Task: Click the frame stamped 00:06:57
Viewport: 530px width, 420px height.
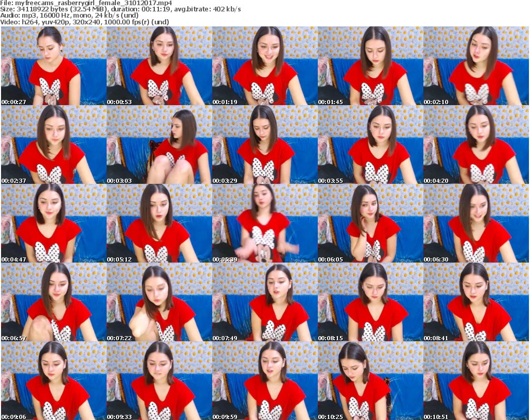Action: coord(53,302)
